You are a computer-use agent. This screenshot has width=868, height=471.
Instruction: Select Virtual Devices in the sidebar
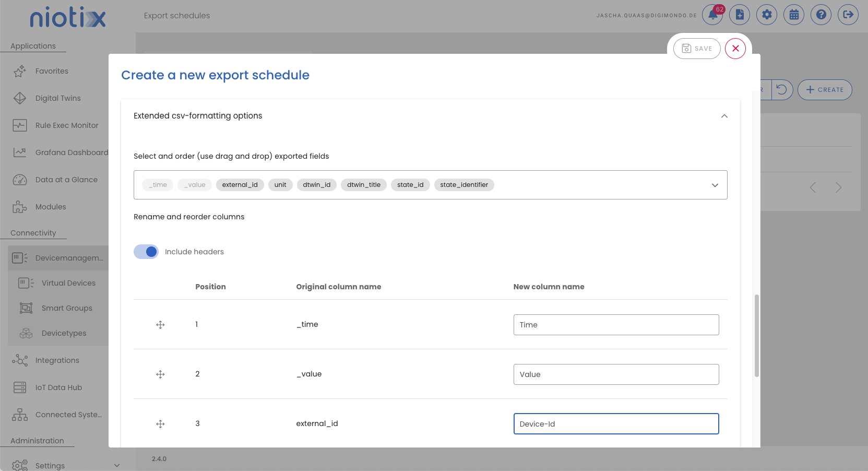tap(68, 283)
